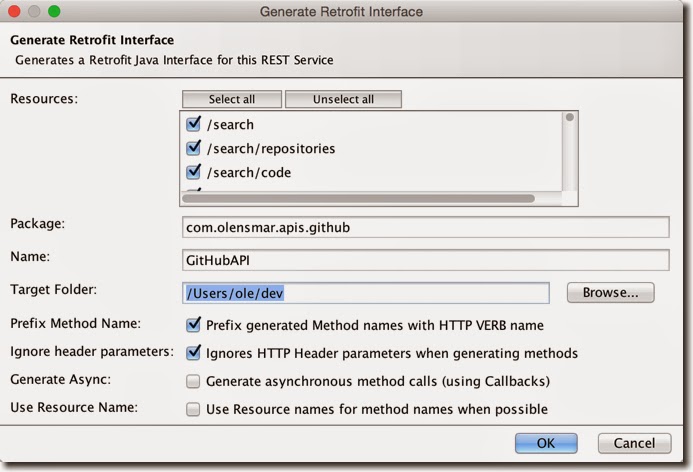Enable Generate asynchronous method calls checkbox
693x472 pixels.
pyautogui.click(x=193, y=381)
